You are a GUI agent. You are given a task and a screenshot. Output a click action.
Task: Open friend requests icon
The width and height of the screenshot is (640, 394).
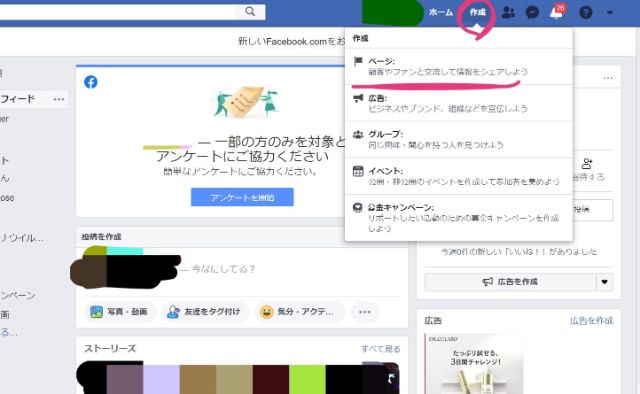pyautogui.click(x=508, y=13)
